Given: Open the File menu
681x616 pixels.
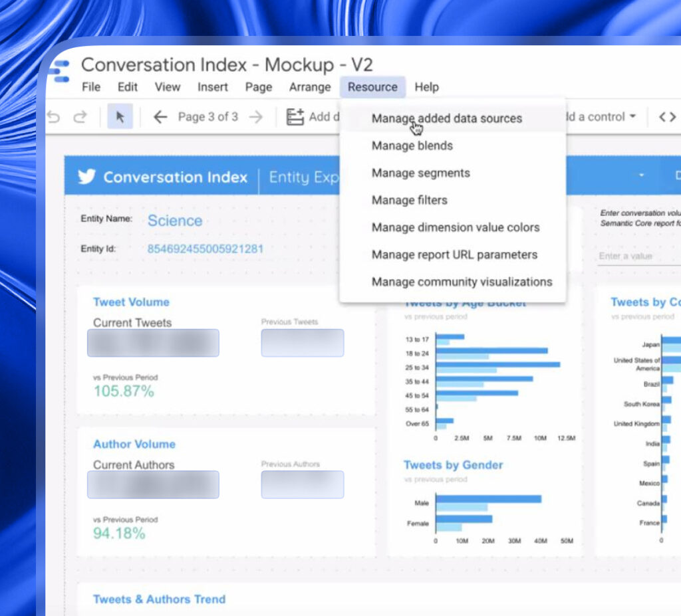Looking at the screenshot, I should tap(91, 87).
